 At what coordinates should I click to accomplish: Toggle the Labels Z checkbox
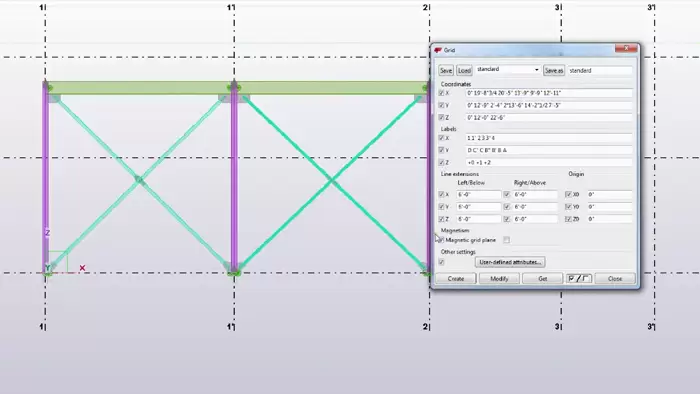tap(442, 162)
